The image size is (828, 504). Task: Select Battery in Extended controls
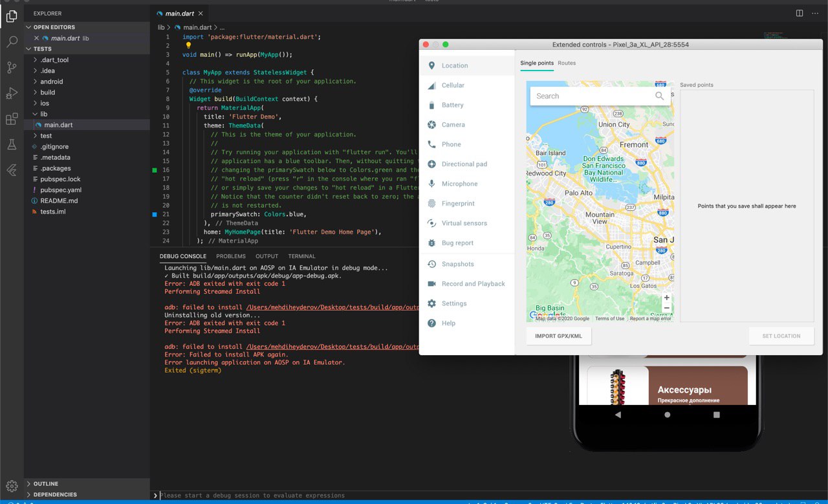coord(467,105)
